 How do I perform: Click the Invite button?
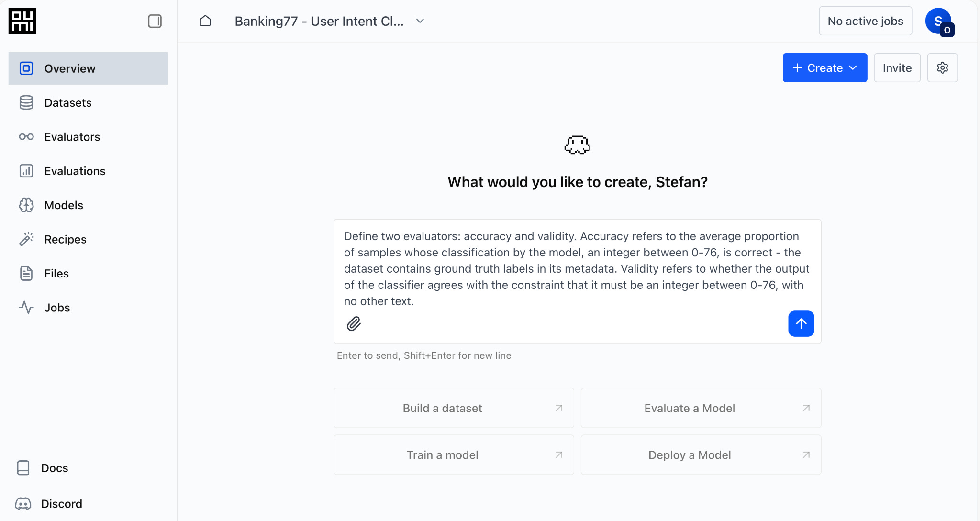897,68
